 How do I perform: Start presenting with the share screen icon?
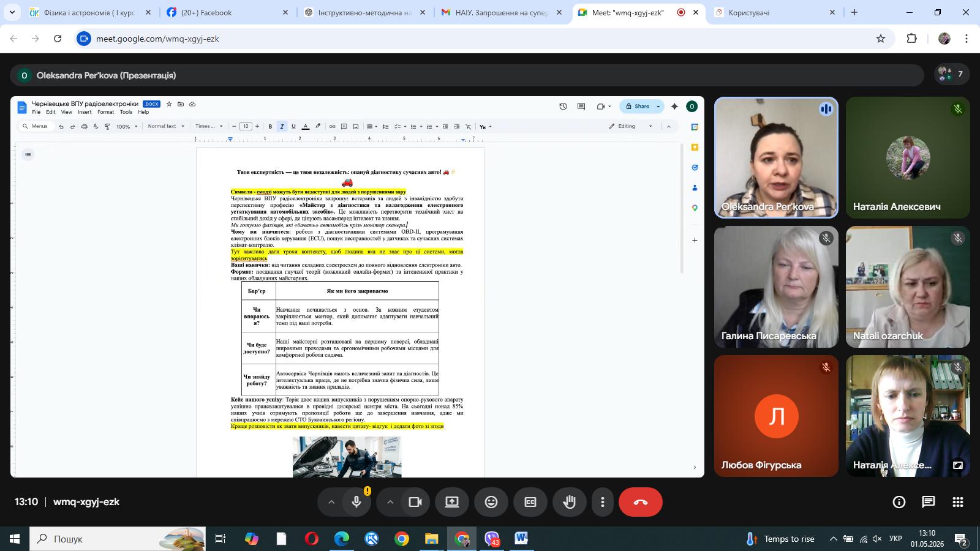click(x=451, y=502)
